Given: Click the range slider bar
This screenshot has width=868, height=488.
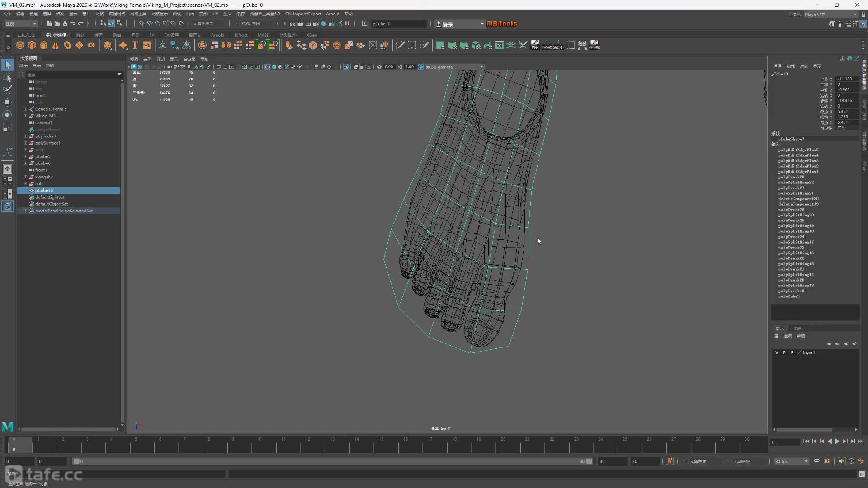Looking at the screenshot, I should [332, 461].
